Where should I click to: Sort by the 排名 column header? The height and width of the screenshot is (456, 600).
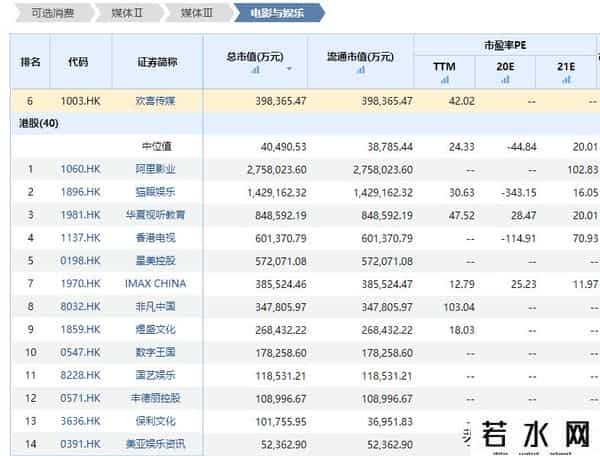[x=30, y=62]
